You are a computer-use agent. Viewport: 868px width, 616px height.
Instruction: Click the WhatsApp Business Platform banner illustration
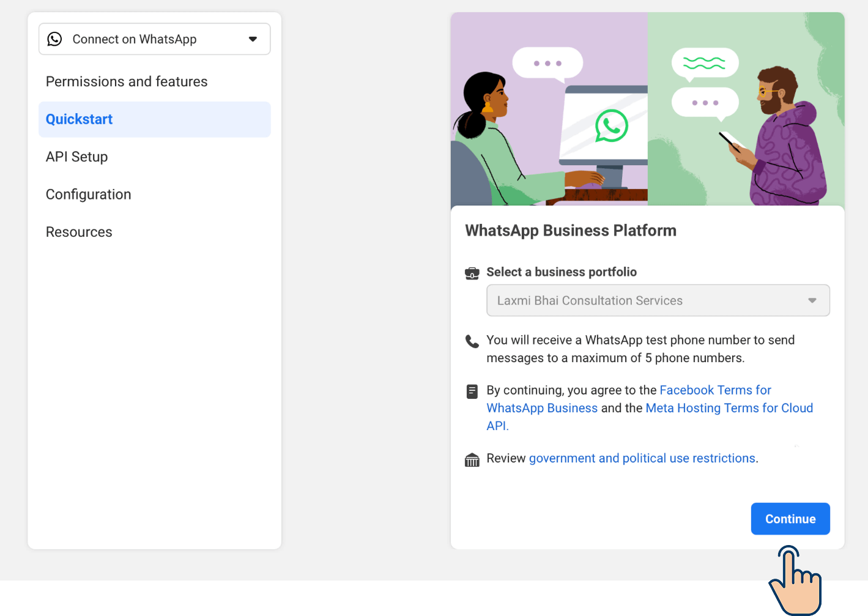coord(648,109)
